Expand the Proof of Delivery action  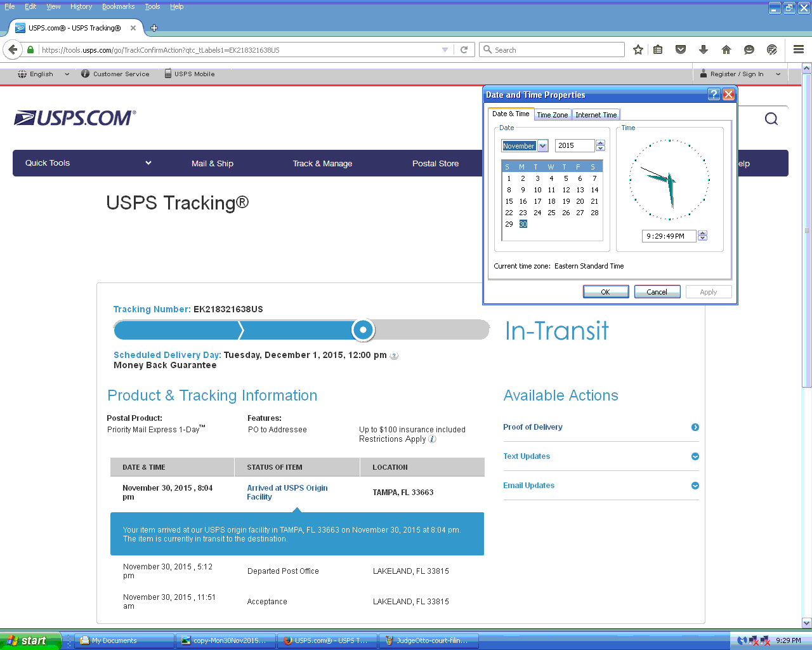pyautogui.click(x=695, y=427)
